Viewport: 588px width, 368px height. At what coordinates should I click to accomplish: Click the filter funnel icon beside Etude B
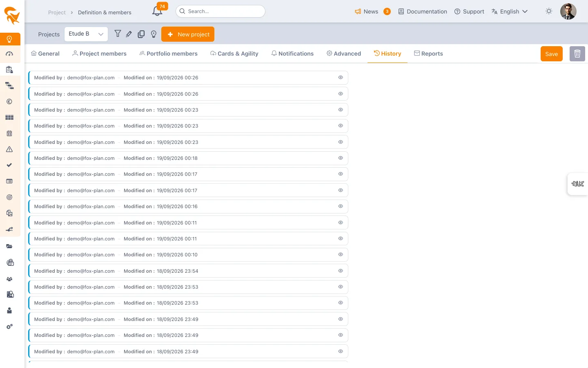(118, 34)
